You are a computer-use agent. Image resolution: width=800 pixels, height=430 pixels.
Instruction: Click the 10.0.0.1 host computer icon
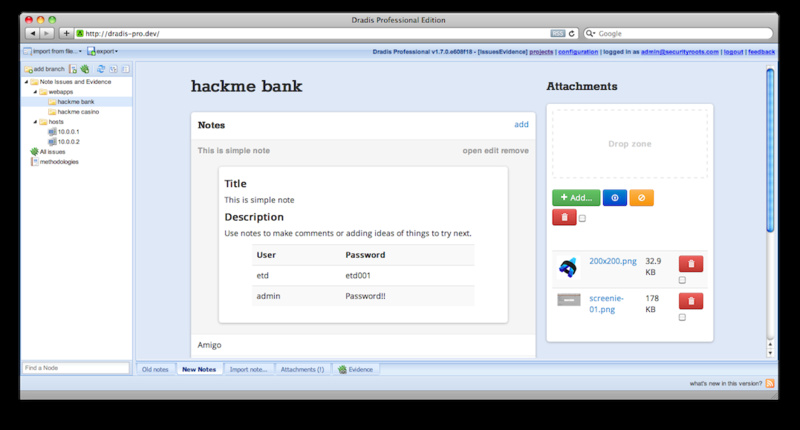tap(52, 132)
